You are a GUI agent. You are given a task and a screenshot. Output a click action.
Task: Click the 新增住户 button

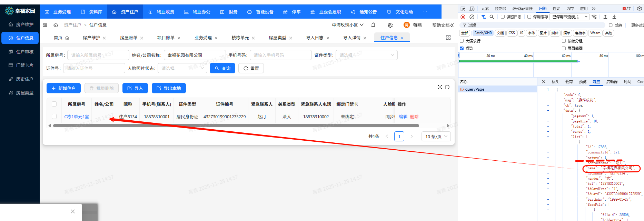pos(63,88)
